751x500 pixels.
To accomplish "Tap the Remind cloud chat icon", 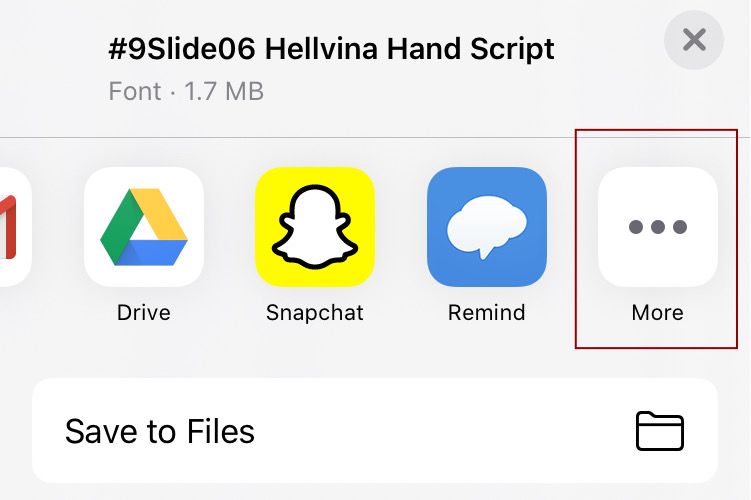I will pos(487,227).
